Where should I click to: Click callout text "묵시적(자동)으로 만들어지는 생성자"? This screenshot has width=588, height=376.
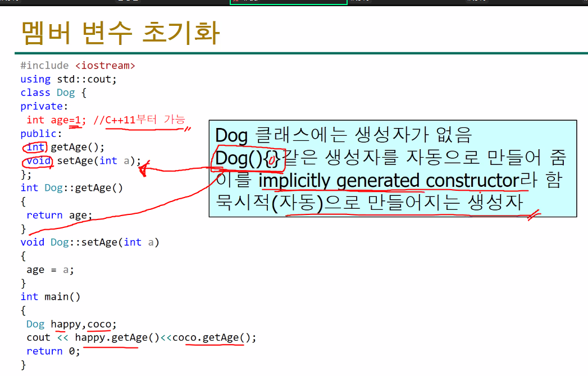[369, 203]
